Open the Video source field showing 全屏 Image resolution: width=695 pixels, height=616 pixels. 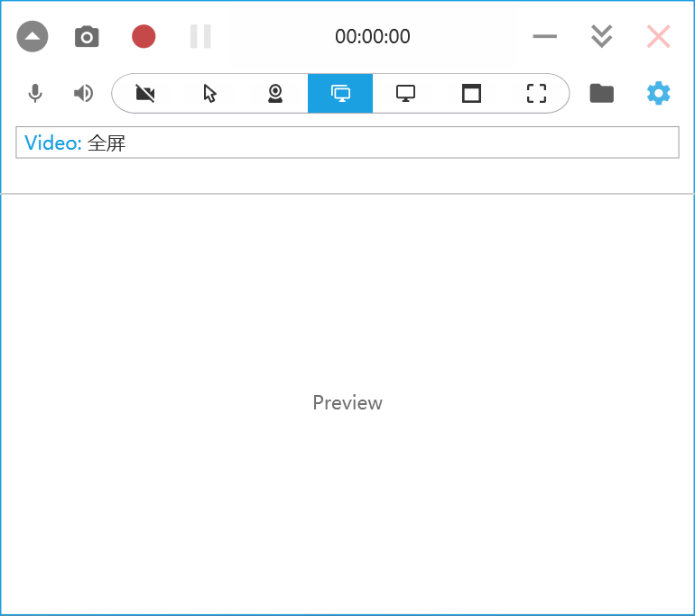pyautogui.click(x=347, y=143)
